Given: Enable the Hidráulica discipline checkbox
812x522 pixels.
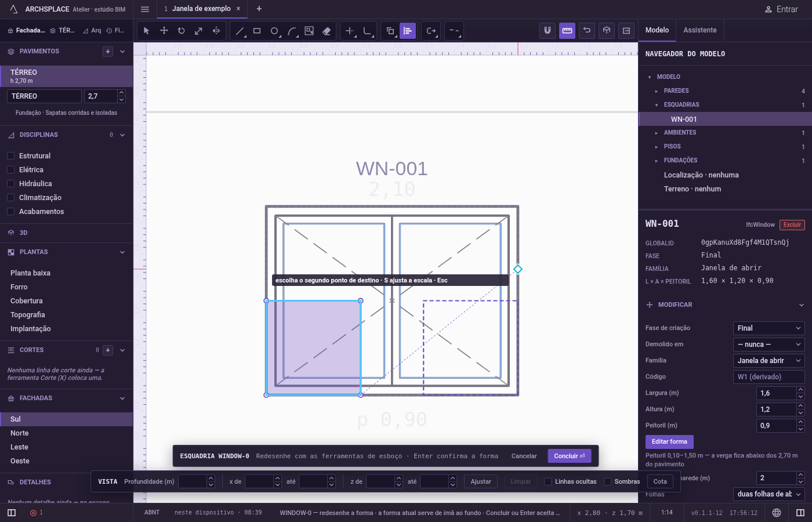Looking at the screenshot, I should 10,184.
